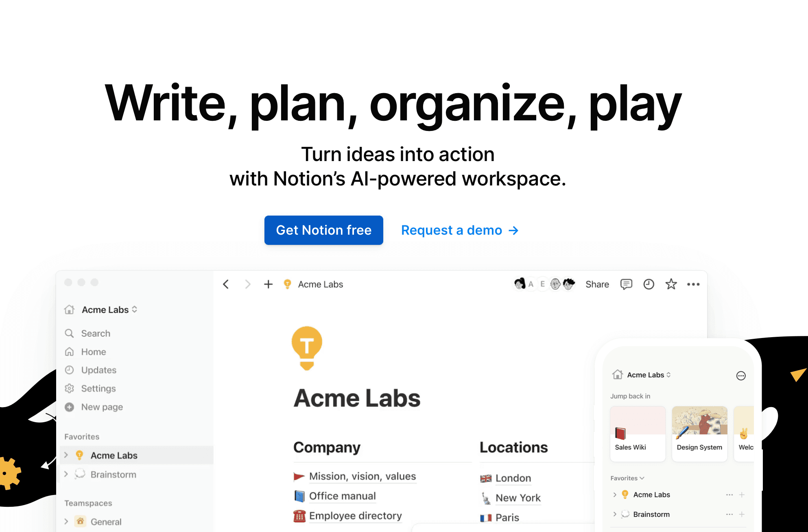The height and width of the screenshot is (532, 808).
Task: Expand the Brainstorm page in sidebar favorites
Action: (x=66, y=474)
